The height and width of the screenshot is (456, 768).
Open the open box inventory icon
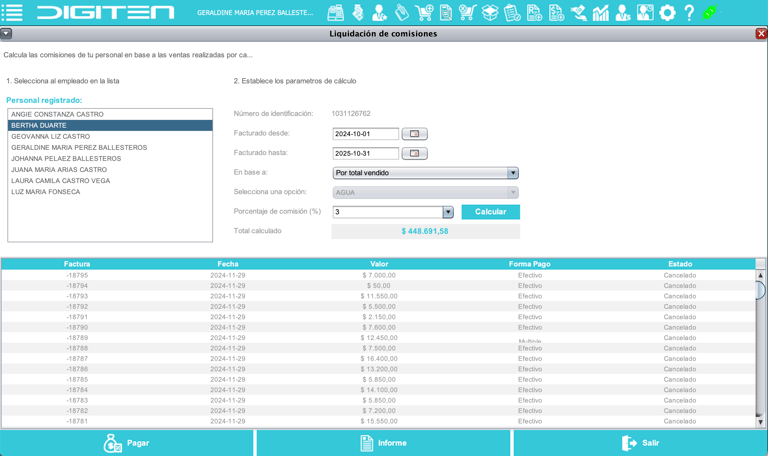click(490, 13)
